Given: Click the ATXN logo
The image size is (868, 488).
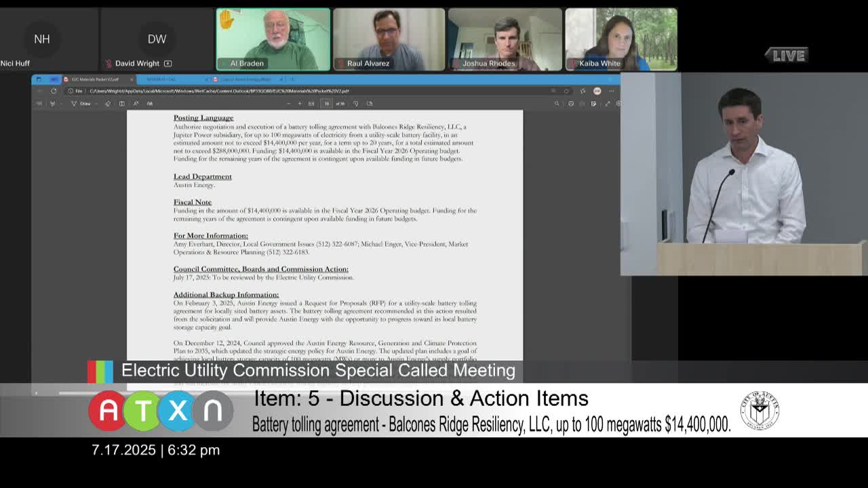Looking at the screenshot, I should (161, 411).
